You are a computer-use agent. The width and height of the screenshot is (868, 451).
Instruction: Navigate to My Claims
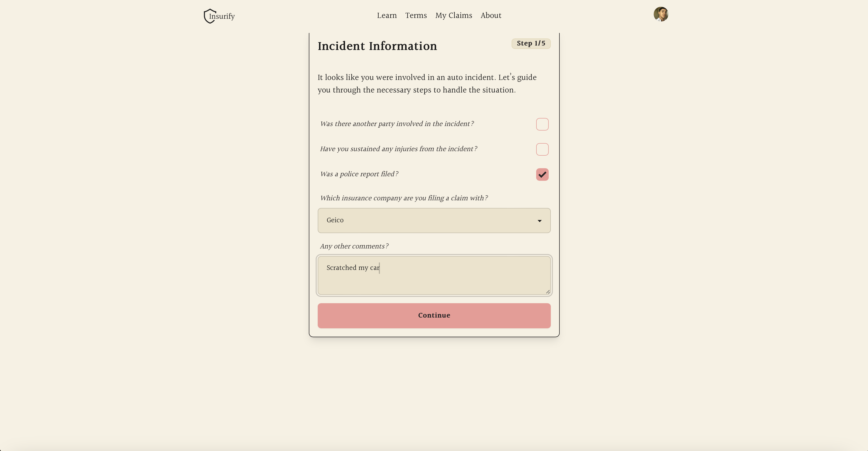(453, 15)
